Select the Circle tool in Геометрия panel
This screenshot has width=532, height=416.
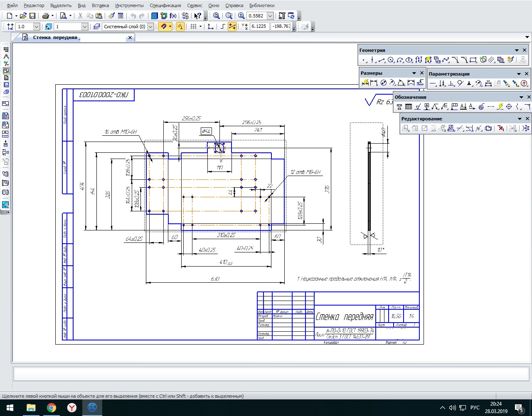391,60
